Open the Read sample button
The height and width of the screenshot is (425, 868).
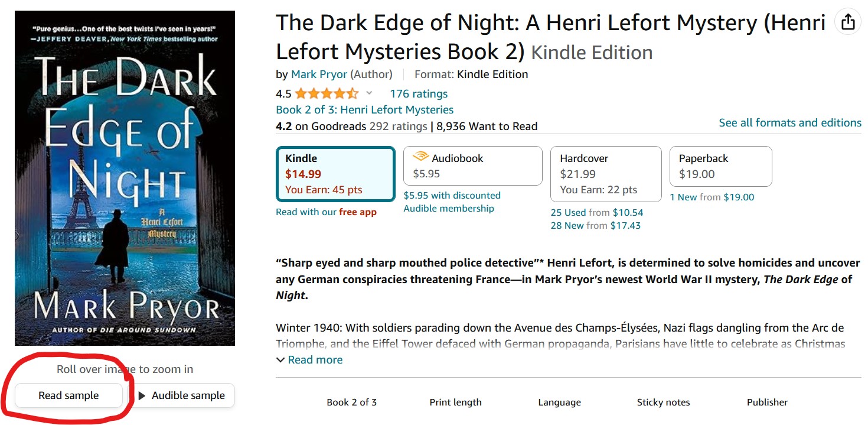pos(68,395)
